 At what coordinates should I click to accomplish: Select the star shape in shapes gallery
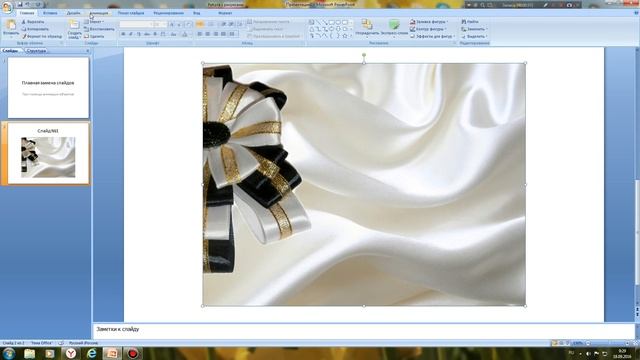pyautogui.click(x=345, y=36)
